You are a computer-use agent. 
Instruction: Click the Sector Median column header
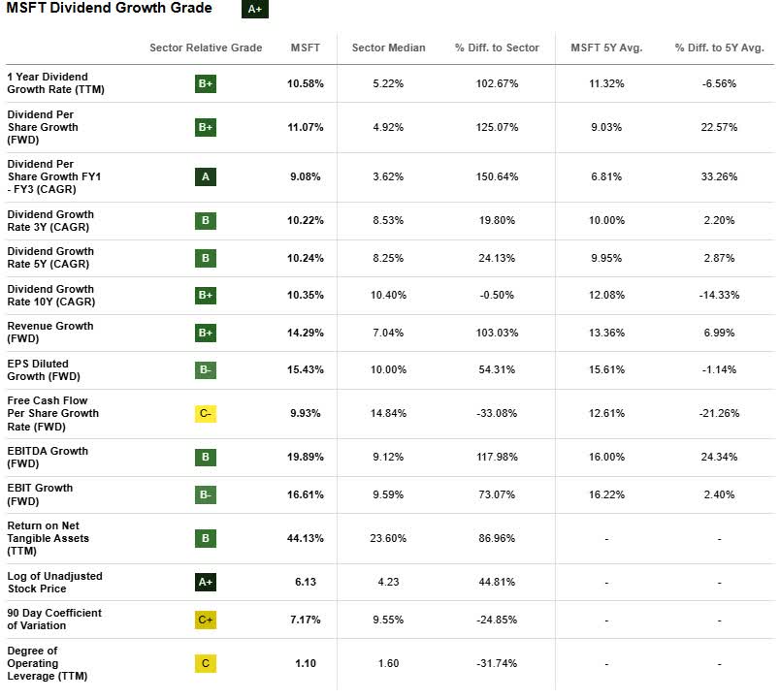tap(388, 48)
